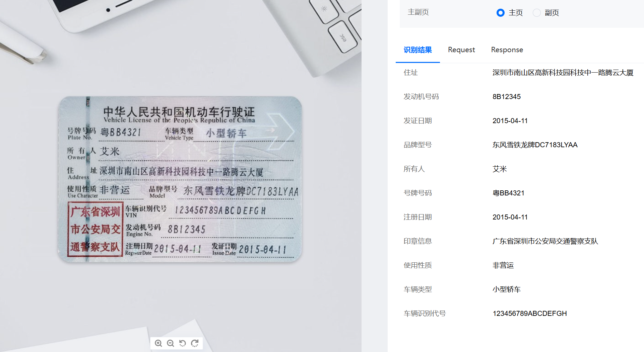Image resolution: width=644 pixels, height=352 pixels.
Task: Click the 所有人 field label
Action: (414, 169)
